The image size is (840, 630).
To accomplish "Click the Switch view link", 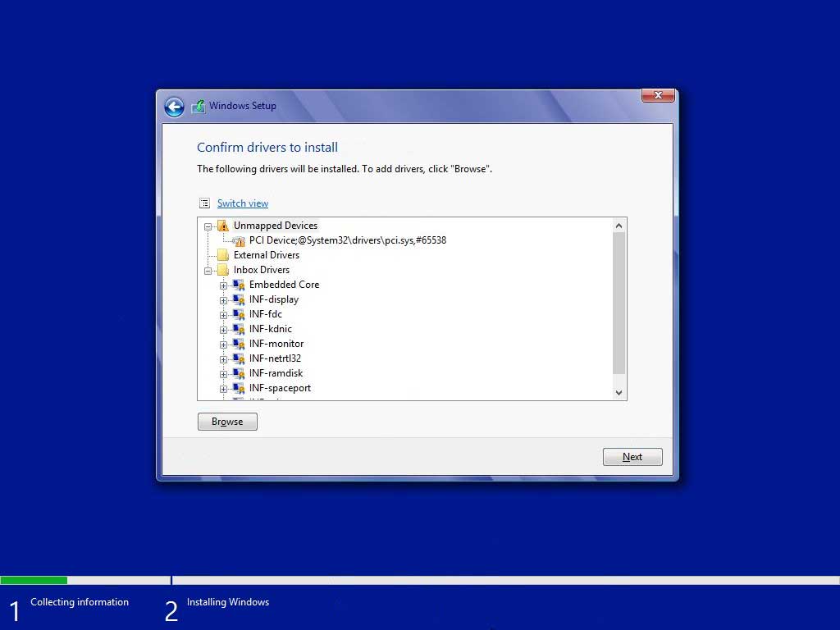I will coord(243,203).
